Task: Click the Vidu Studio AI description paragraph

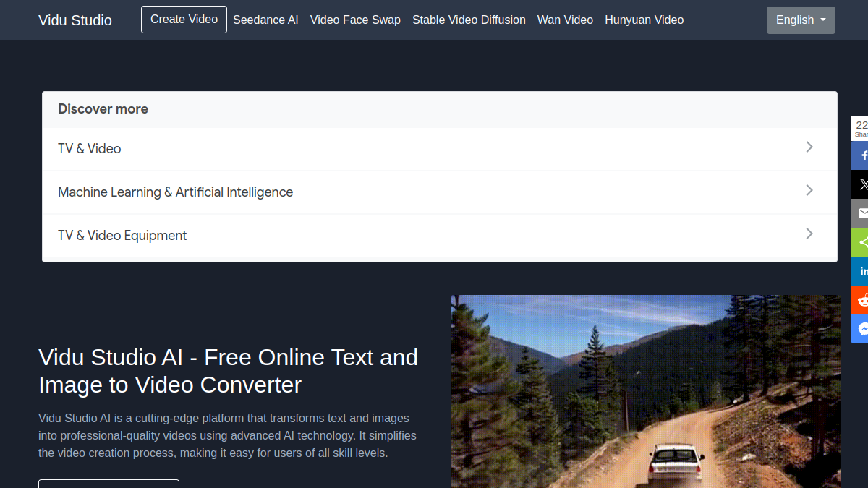Action: click(x=227, y=436)
